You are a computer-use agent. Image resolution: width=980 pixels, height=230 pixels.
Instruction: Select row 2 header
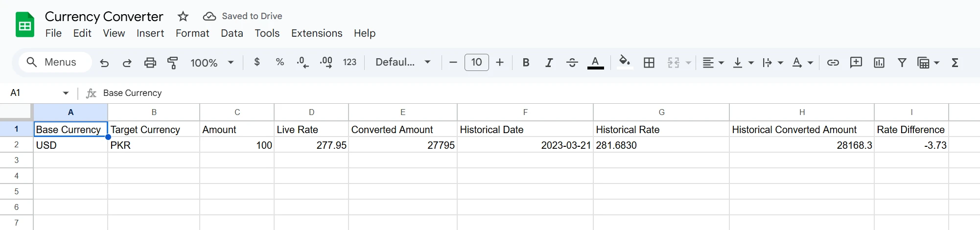click(17, 145)
